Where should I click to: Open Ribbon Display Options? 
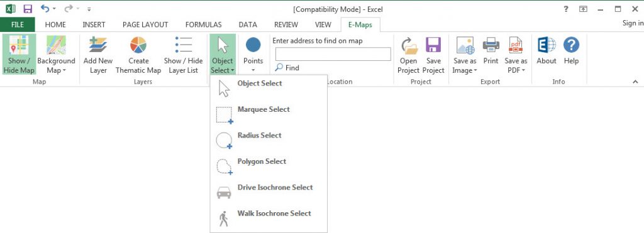[x=583, y=9]
